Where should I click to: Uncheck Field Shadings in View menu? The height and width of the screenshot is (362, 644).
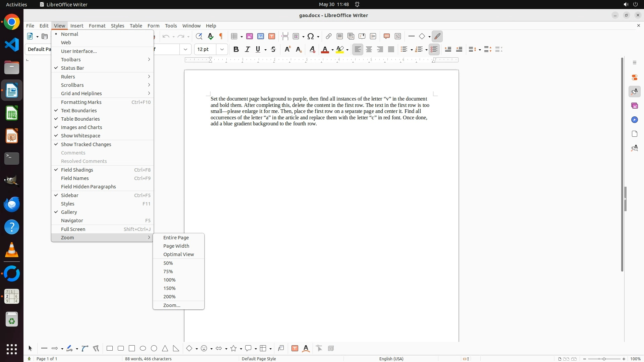[x=77, y=170]
